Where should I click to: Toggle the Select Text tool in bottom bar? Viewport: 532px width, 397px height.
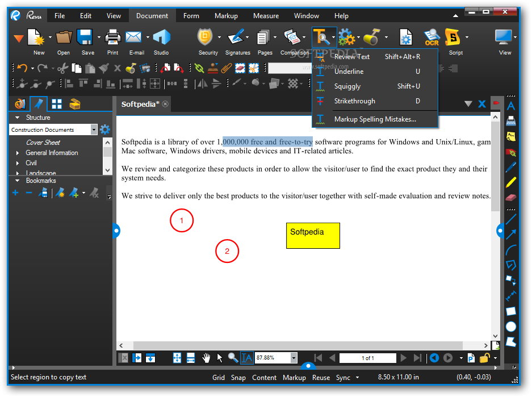(246, 358)
